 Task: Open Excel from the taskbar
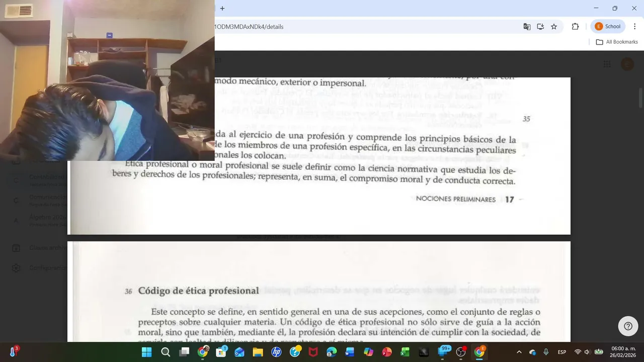point(405,352)
